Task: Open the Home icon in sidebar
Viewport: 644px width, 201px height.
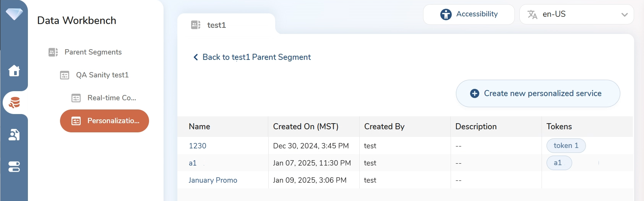Action: coord(14,71)
